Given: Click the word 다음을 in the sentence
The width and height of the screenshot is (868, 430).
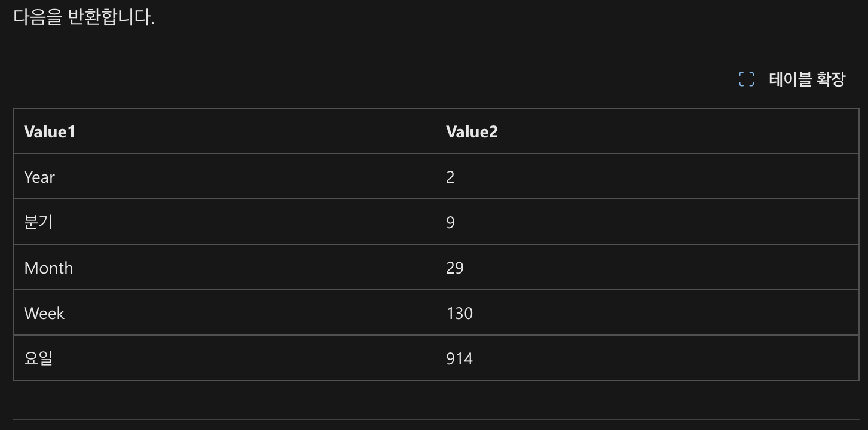Looking at the screenshot, I should pyautogui.click(x=38, y=17).
